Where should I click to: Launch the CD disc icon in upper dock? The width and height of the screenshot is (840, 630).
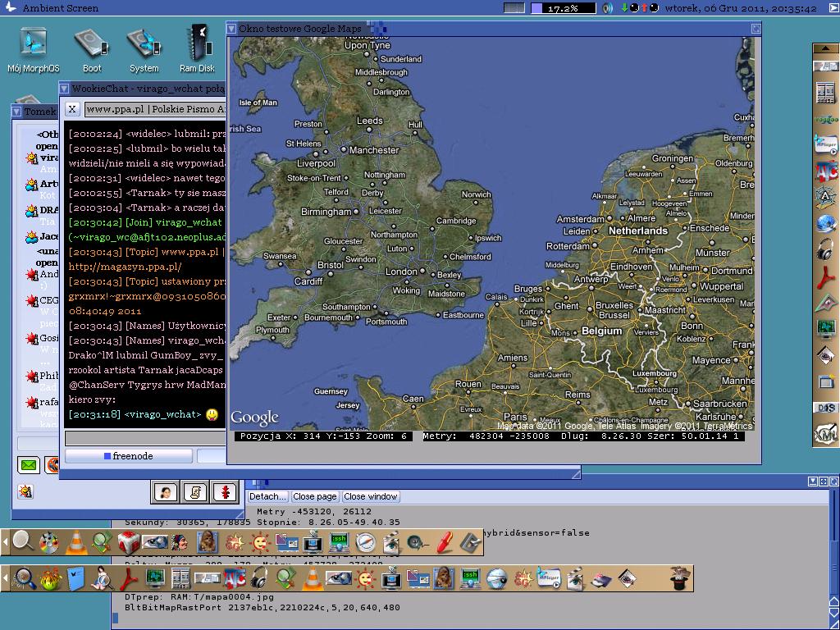[x=49, y=543]
